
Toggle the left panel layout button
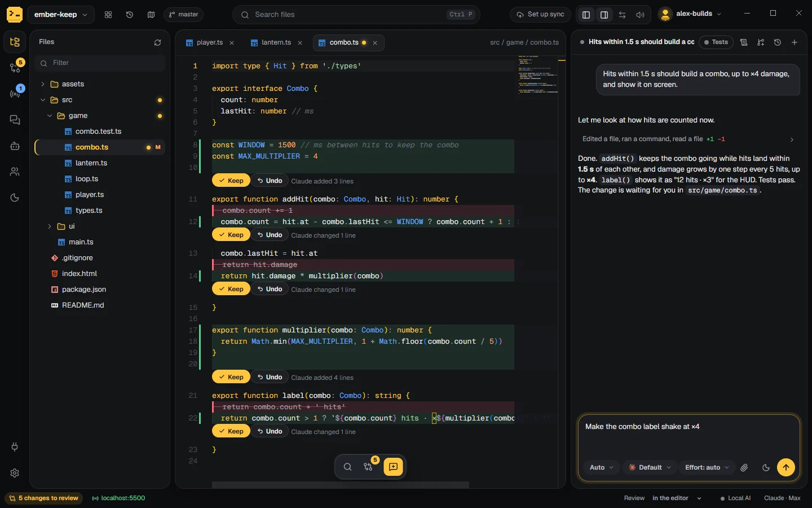(586, 15)
